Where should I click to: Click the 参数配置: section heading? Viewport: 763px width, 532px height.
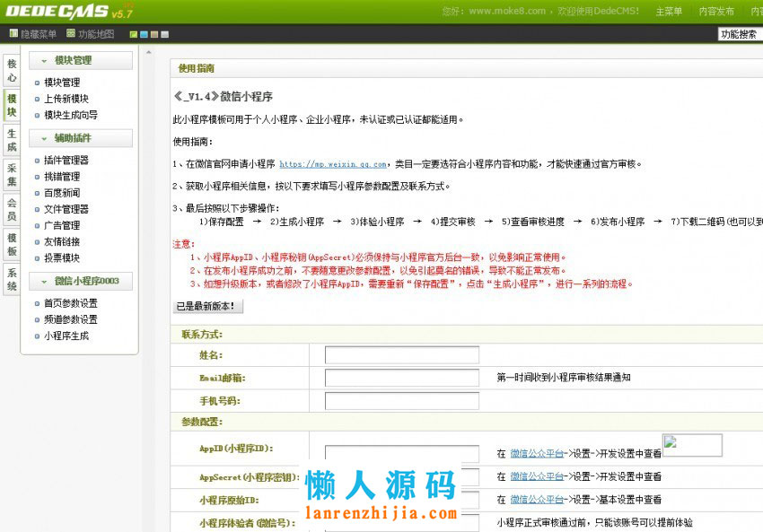[202, 422]
